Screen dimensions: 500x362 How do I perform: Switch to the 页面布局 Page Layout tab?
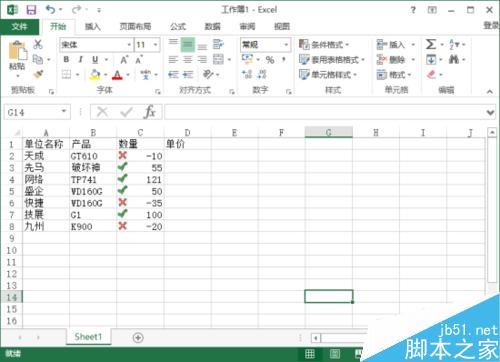tap(135, 27)
